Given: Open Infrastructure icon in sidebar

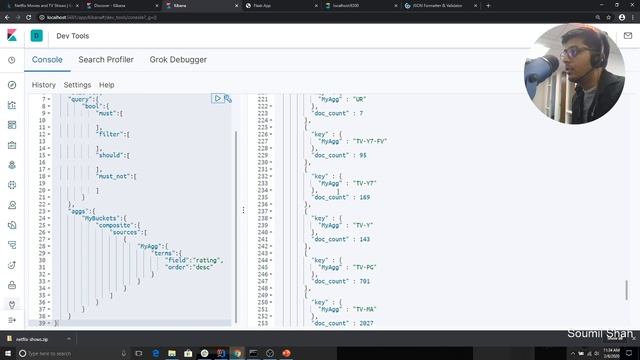Looking at the screenshot, I should [x=12, y=205].
